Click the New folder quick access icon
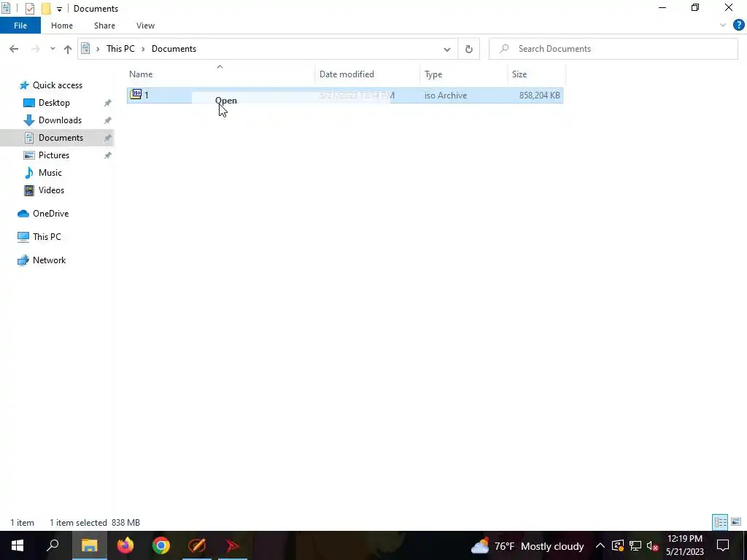The height and width of the screenshot is (560, 747). pos(46,9)
